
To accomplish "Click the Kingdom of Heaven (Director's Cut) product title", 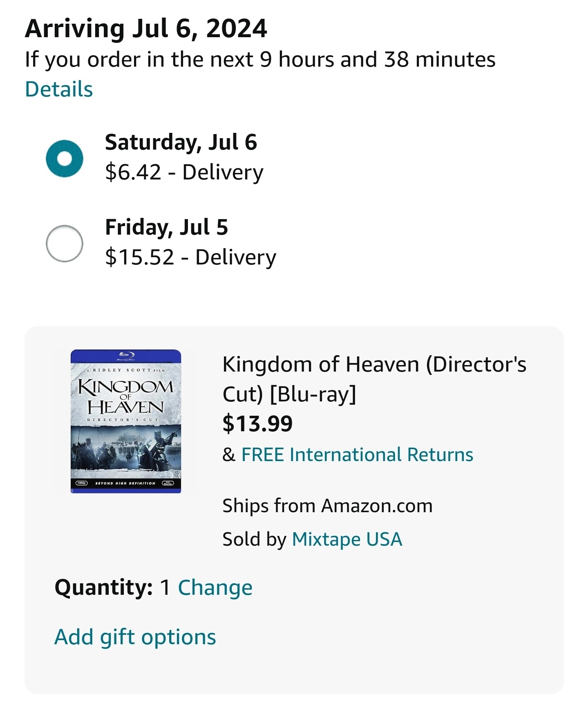I will pyautogui.click(x=374, y=379).
